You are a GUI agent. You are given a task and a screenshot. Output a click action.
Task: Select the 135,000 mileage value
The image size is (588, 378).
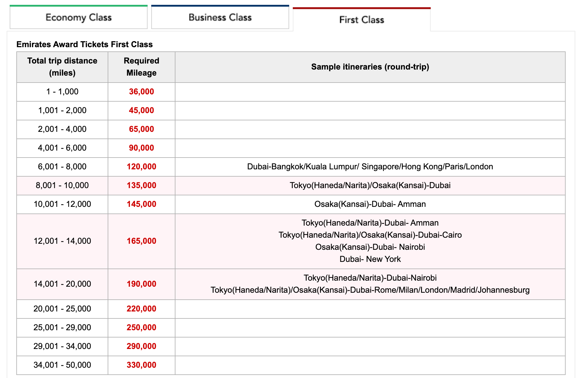click(142, 185)
